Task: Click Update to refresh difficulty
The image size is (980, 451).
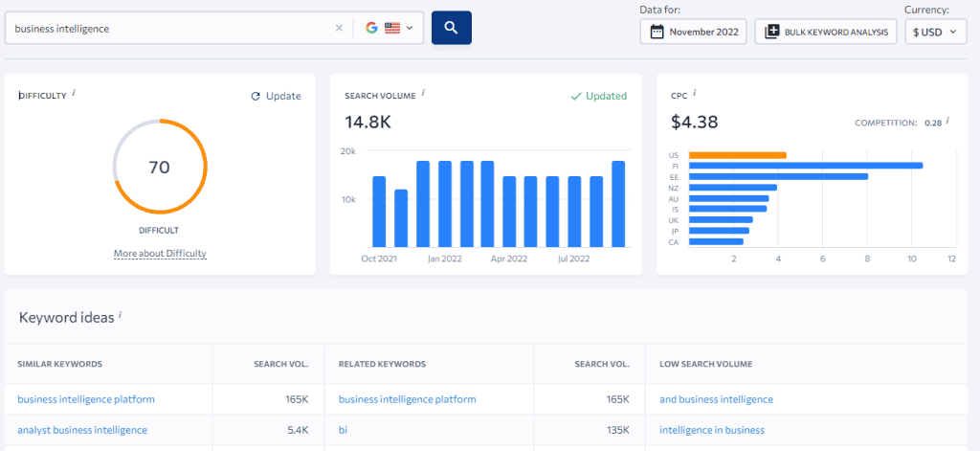Action: pyautogui.click(x=276, y=96)
